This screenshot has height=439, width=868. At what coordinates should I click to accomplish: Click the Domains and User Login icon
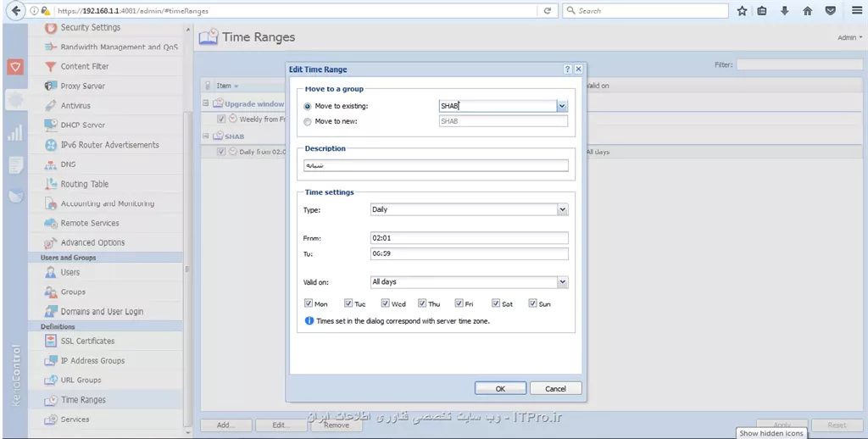[x=51, y=311]
